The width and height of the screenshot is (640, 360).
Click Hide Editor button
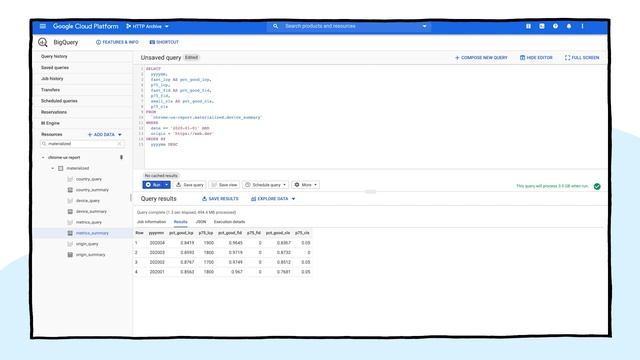point(536,58)
